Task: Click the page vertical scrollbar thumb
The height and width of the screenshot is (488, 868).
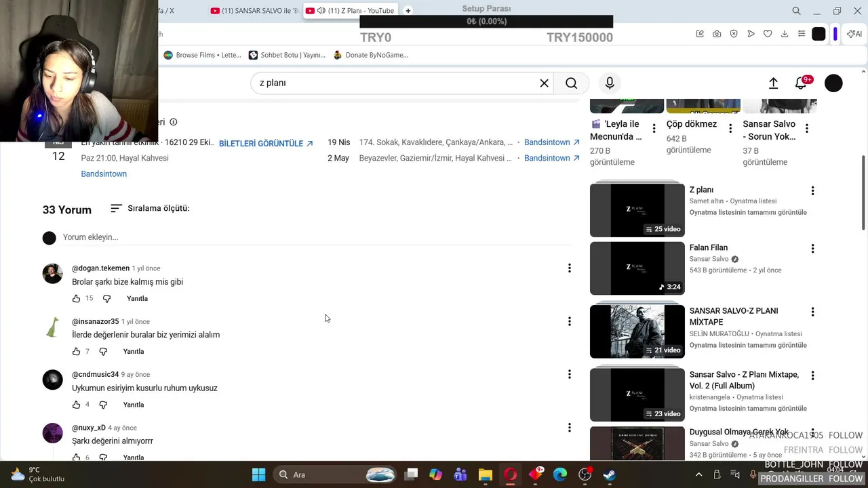Action: click(863, 191)
